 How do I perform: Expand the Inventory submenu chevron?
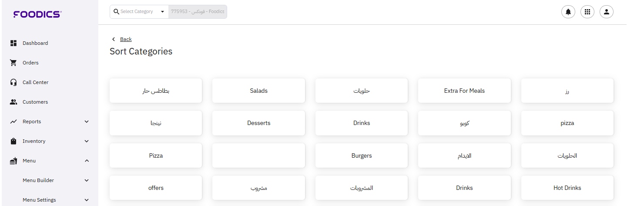(x=87, y=141)
